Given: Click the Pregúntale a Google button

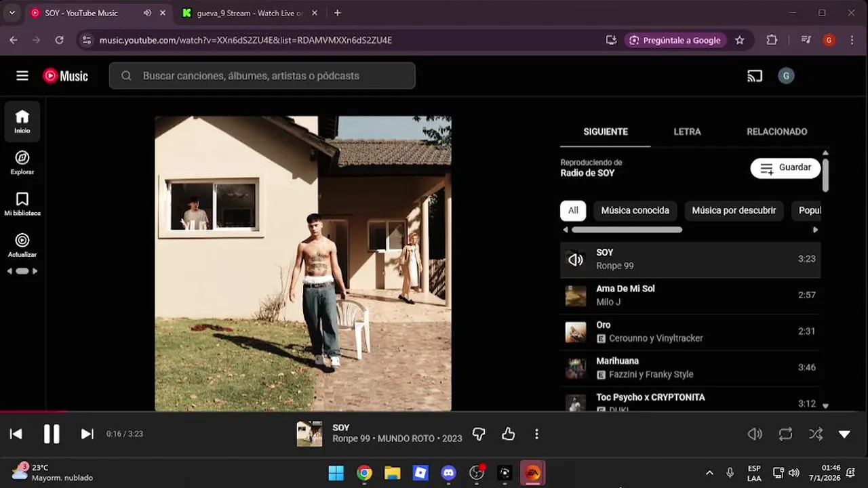Looking at the screenshot, I should tap(675, 40).
